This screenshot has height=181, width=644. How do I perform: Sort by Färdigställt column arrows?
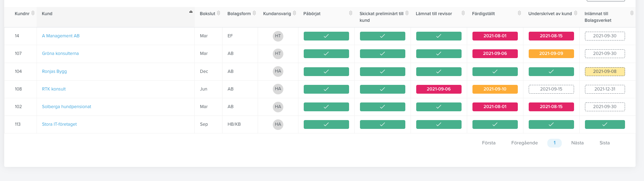tap(520, 13)
